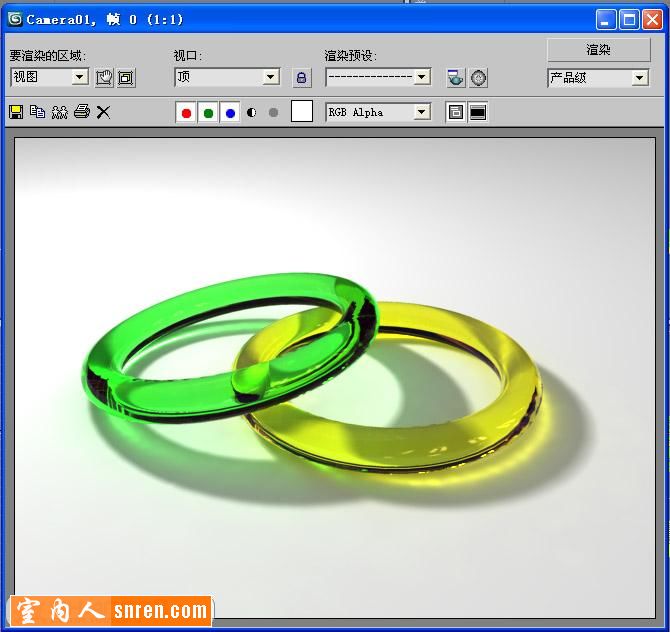670x632 pixels.
Task: Toggle the UI overlay icon
Action: (x=455, y=112)
